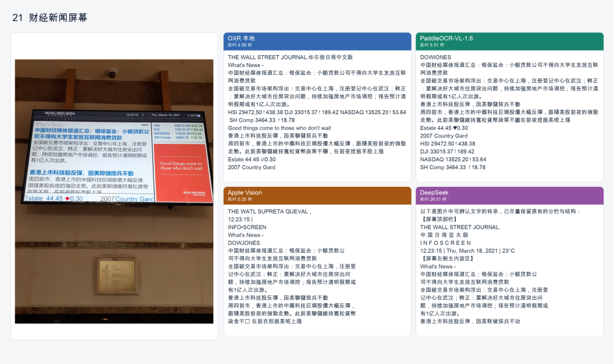Click "HSI 29472.50↑438.38" line in PaddleOCR card

pos(447,144)
